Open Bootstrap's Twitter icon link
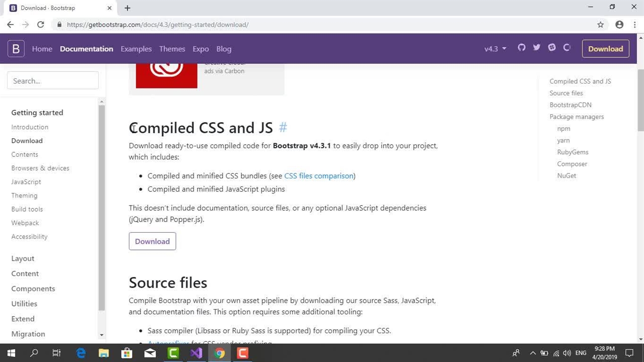The image size is (644, 362). pyautogui.click(x=536, y=47)
